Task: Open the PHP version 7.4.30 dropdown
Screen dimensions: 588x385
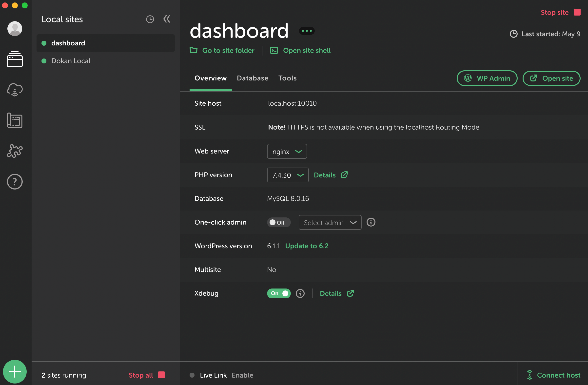Action: coord(288,175)
